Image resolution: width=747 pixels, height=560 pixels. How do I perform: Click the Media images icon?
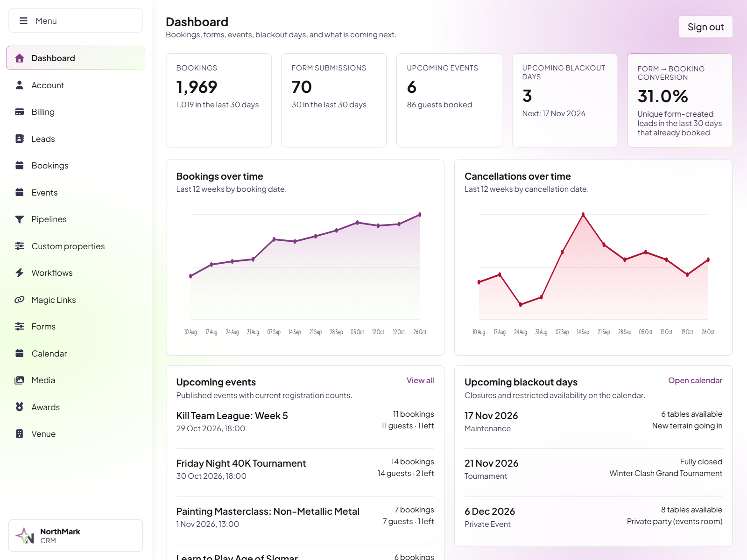pyautogui.click(x=19, y=380)
